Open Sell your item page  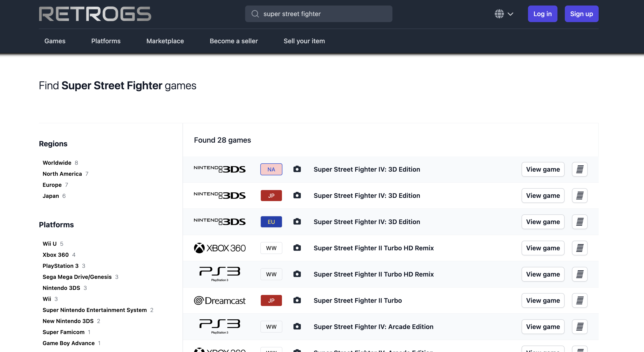[x=304, y=41]
